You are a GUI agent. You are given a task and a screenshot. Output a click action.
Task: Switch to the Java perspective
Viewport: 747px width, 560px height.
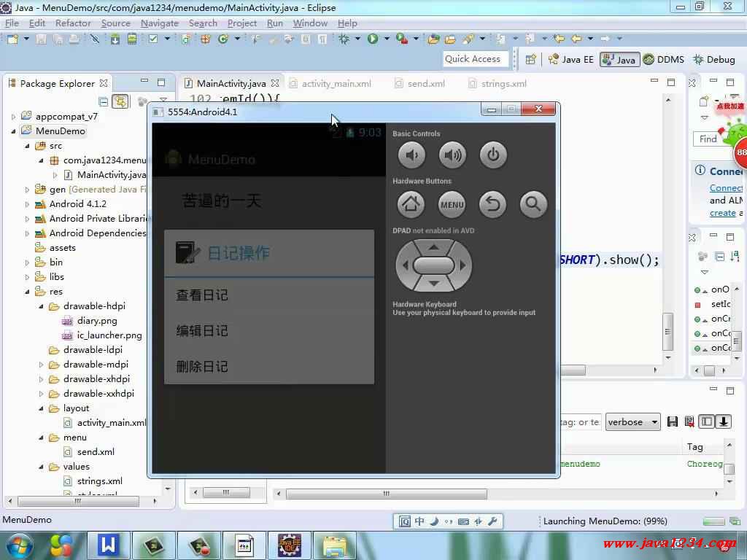coord(619,60)
